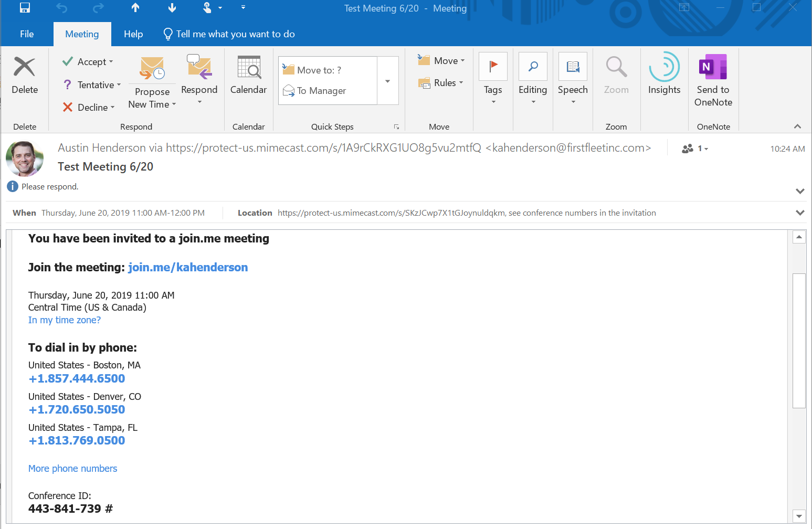This screenshot has width=812, height=529.
Task: Click the 'Please respond' info bar
Action: (43, 186)
